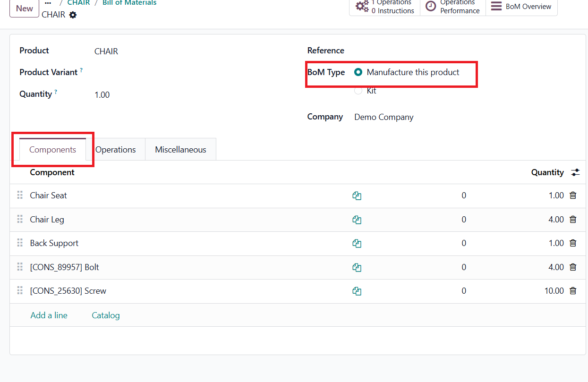The width and height of the screenshot is (588, 382).
Task: Click Add a line link
Action: tap(49, 315)
